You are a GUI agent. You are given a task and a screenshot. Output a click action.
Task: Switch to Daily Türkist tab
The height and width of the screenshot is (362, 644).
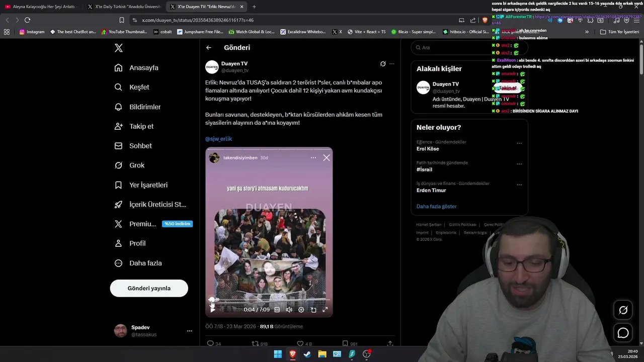tap(124, 7)
